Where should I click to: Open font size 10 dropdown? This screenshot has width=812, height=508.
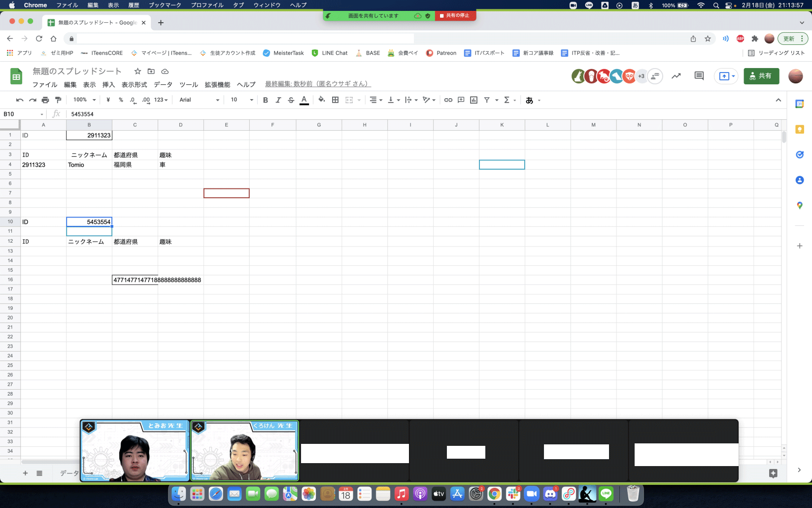[x=241, y=100]
